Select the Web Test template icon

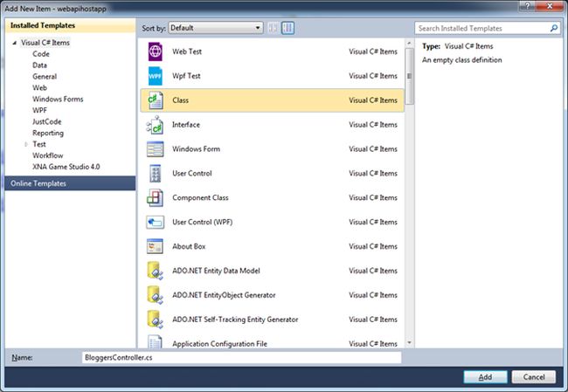(156, 52)
